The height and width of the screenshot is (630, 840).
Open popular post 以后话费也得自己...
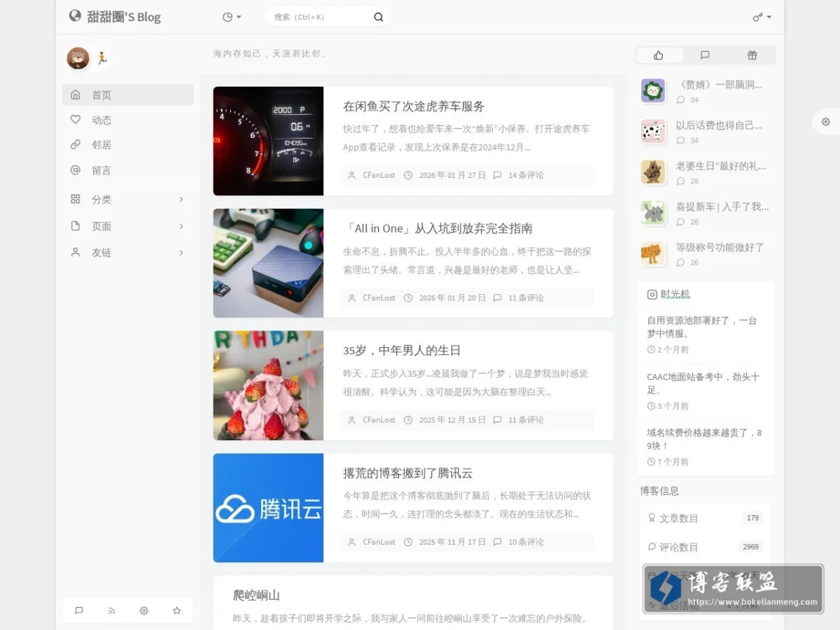point(719,125)
